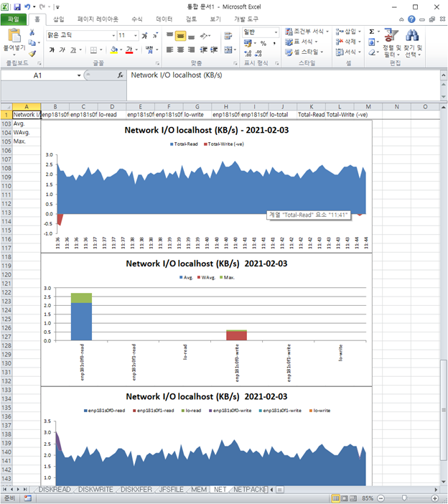This screenshot has width=448, height=504.
Task: Apply comma style
Action: click(x=274, y=43)
